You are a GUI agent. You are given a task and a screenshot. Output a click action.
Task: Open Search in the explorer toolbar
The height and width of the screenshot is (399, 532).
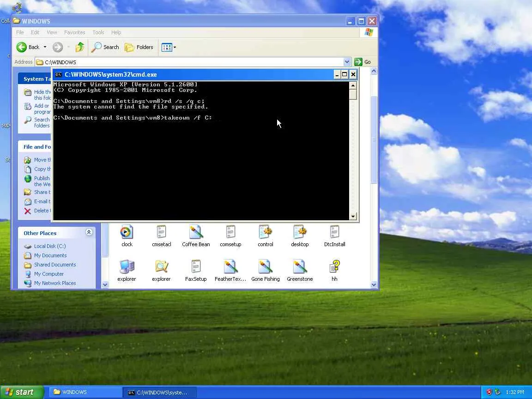click(105, 47)
